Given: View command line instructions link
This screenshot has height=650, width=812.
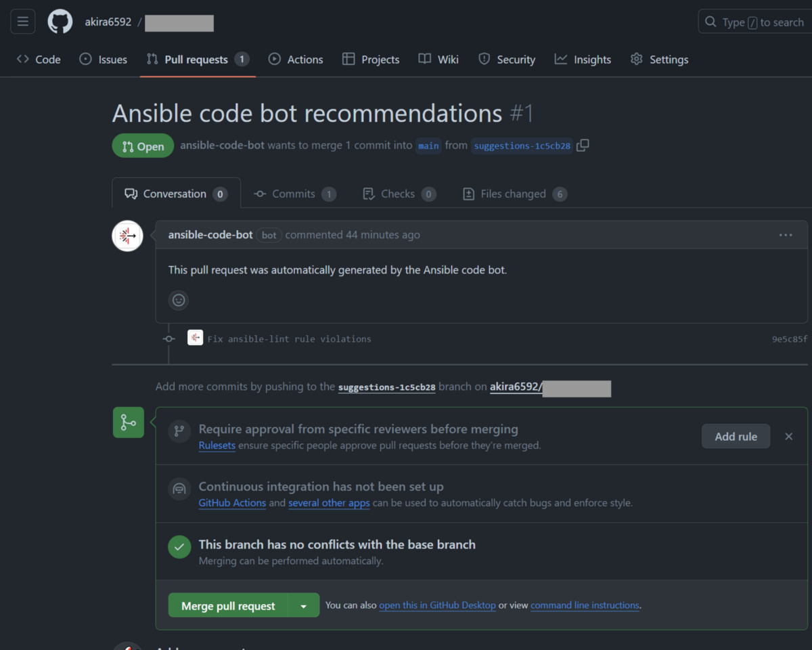Looking at the screenshot, I should [585, 605].
